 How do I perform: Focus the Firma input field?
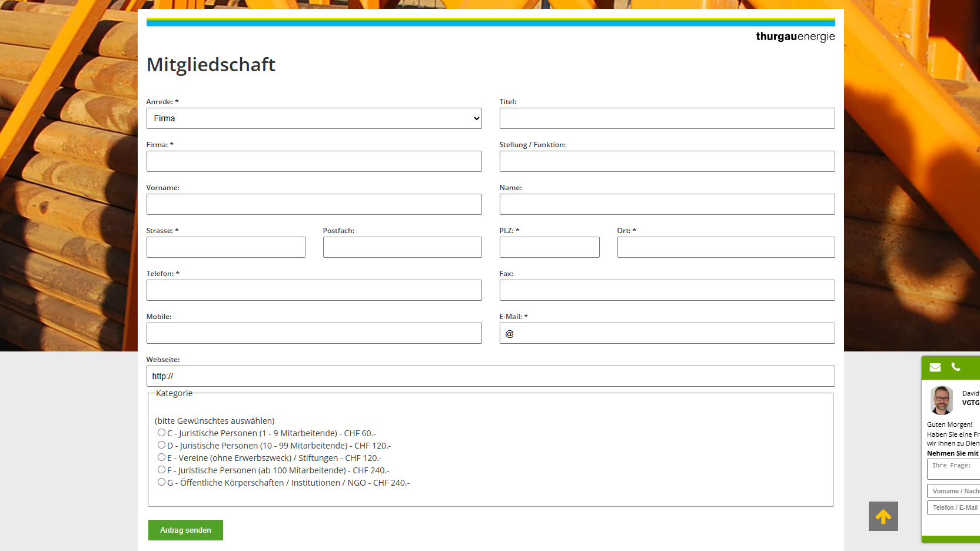[314, 161]
